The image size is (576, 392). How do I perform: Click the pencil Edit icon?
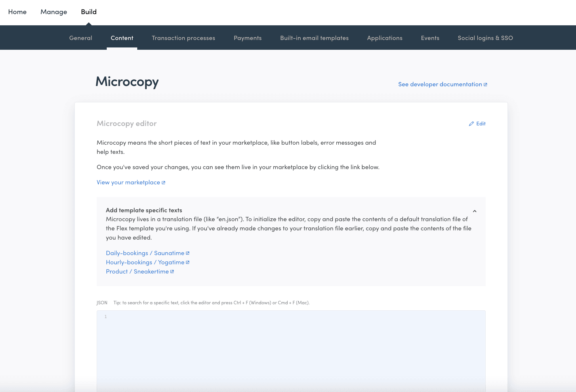(471, 124)
